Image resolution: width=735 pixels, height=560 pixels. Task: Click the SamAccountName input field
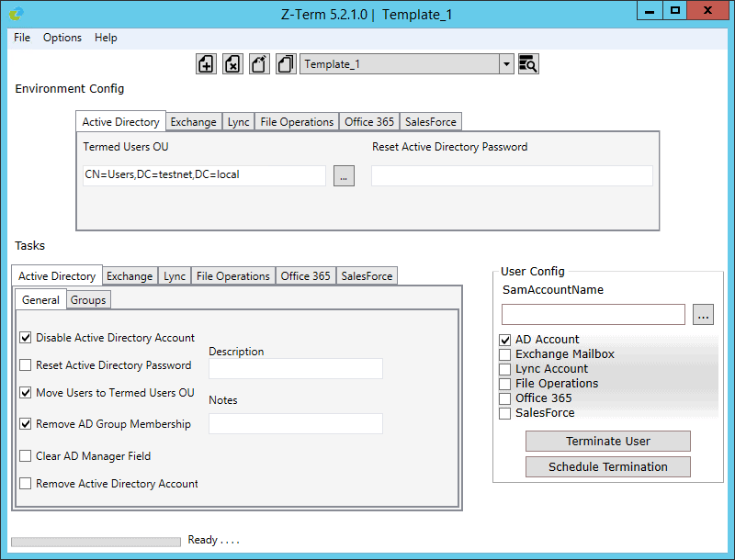(594, 314)
